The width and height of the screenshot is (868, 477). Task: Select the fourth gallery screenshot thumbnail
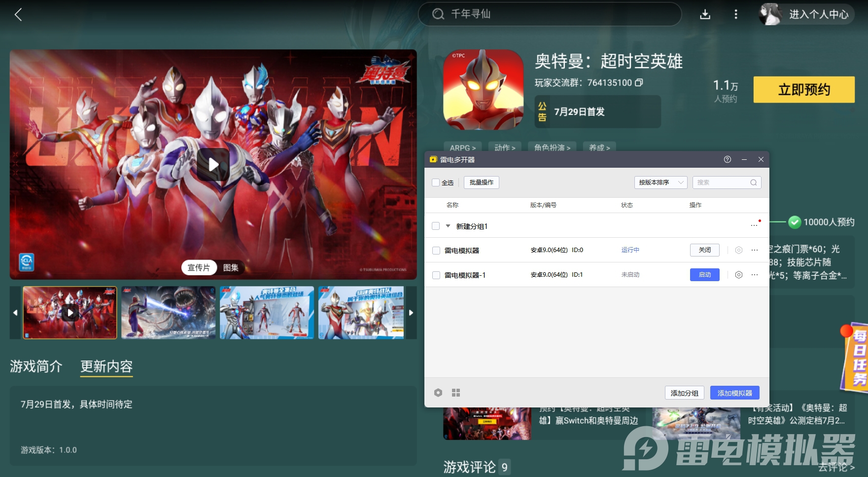pos(361,313)
